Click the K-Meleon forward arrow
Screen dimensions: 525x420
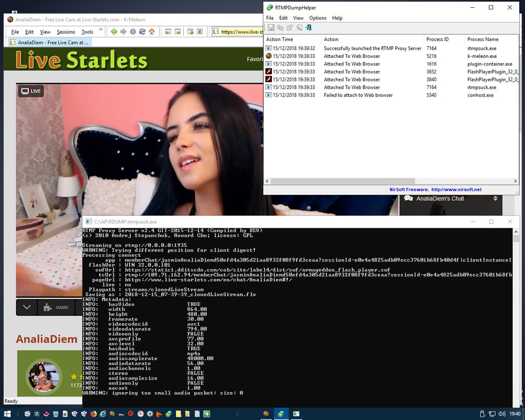point(123,32)
